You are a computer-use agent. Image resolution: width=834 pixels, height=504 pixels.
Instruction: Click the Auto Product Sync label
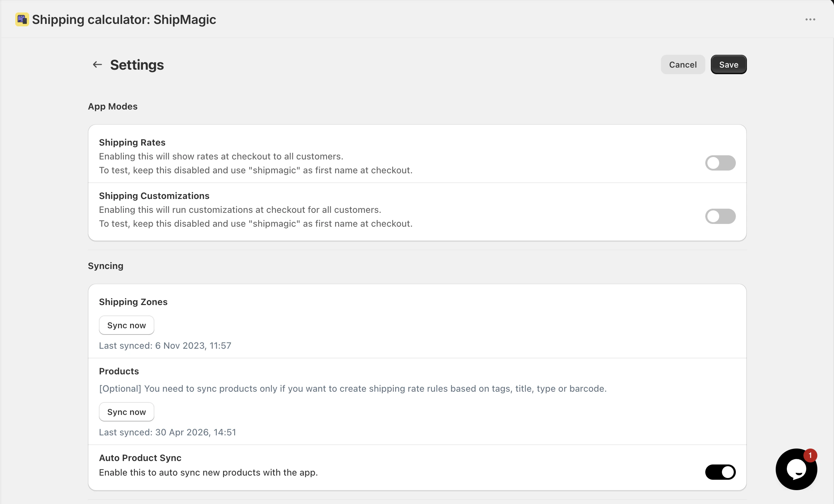point(140,458)
